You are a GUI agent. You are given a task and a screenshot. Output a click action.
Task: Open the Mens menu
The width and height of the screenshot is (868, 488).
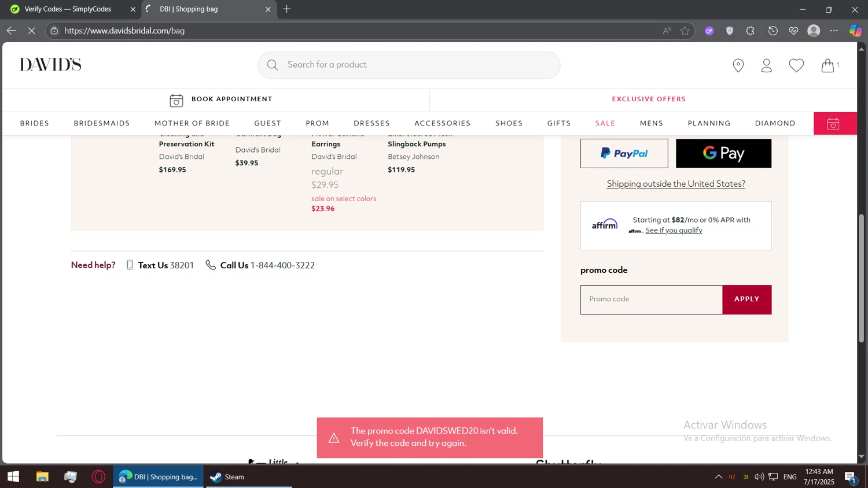(x=652, y=124)
